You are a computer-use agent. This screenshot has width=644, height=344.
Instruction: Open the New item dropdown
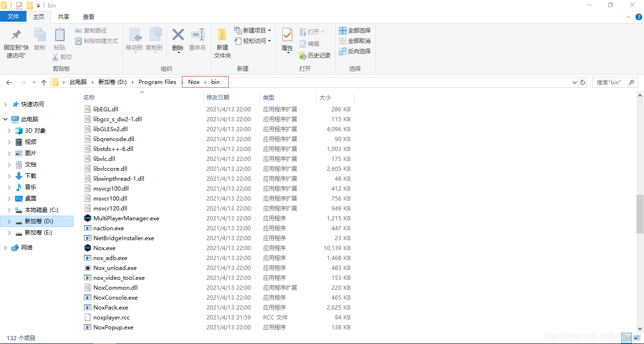pyautogui.click(x=253, y=31)
